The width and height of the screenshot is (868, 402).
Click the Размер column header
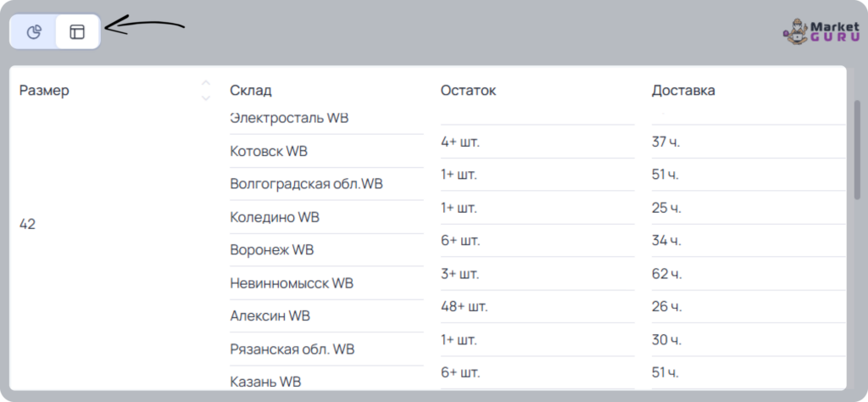(44, 90)
